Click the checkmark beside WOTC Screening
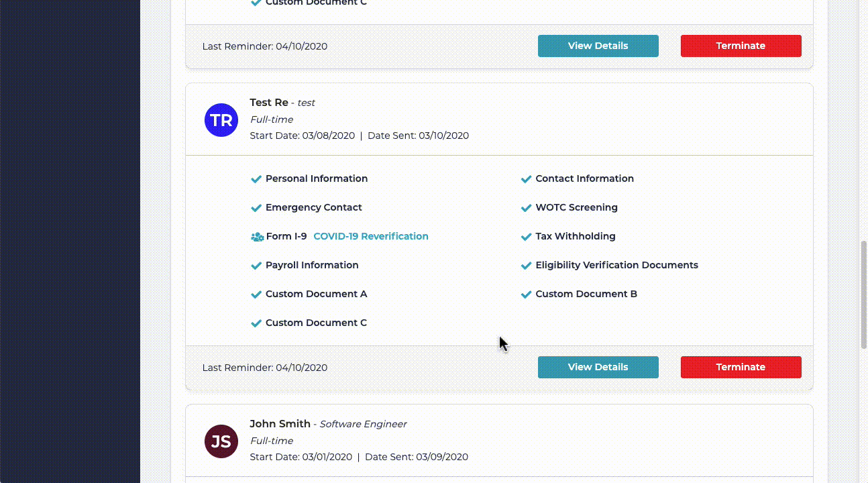 point(526,208)
